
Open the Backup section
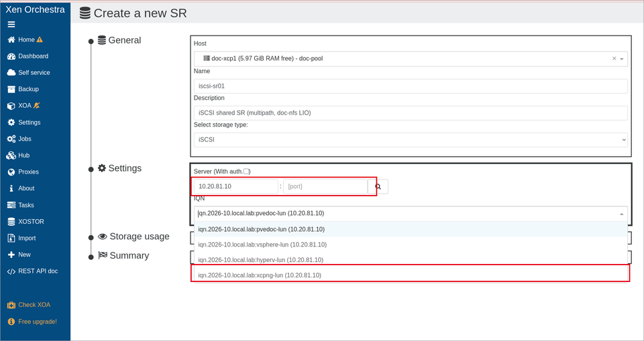(28, 89)
